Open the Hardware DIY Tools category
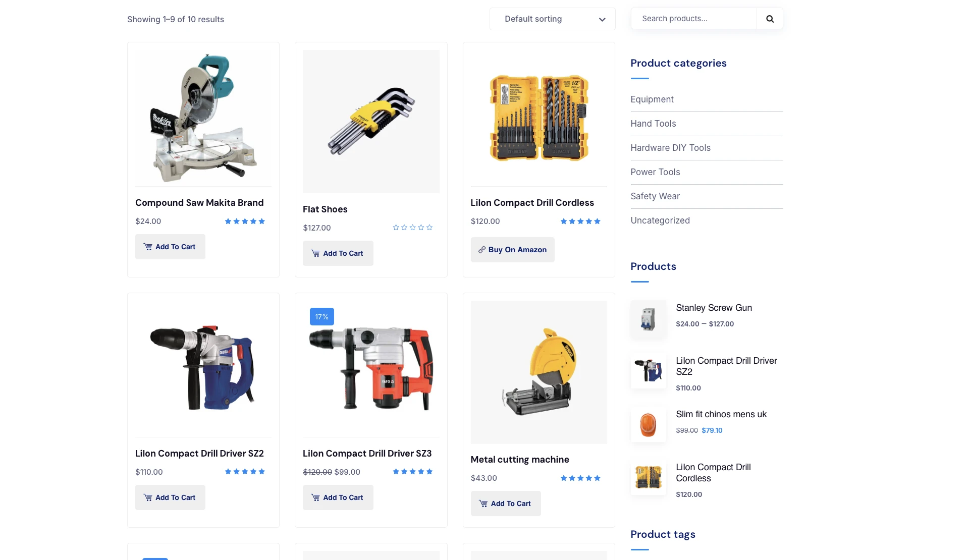The image size is (969, 560). pos(670,148)
